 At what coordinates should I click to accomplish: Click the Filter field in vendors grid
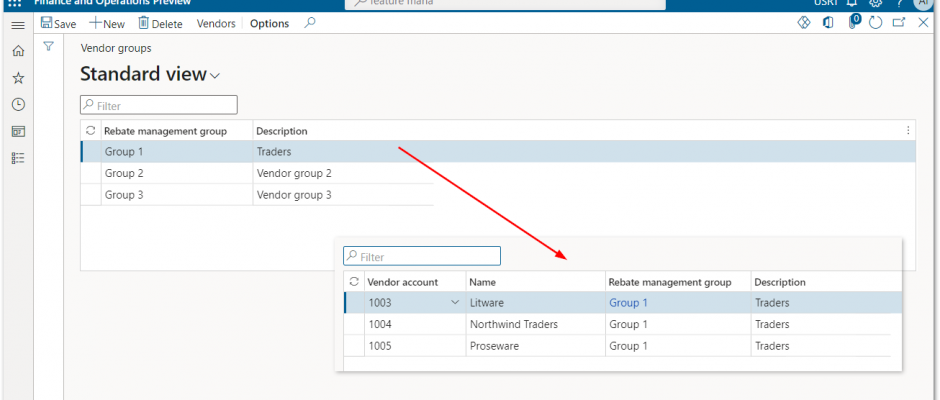click(421, 256)
